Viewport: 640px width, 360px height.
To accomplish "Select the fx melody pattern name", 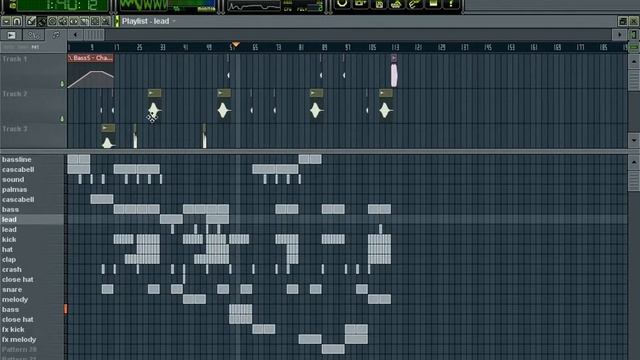I will [x=19, y=340].
